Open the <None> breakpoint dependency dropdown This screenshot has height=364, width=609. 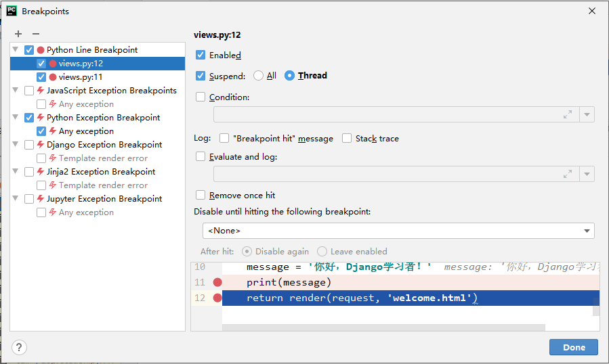coord(398,231)
